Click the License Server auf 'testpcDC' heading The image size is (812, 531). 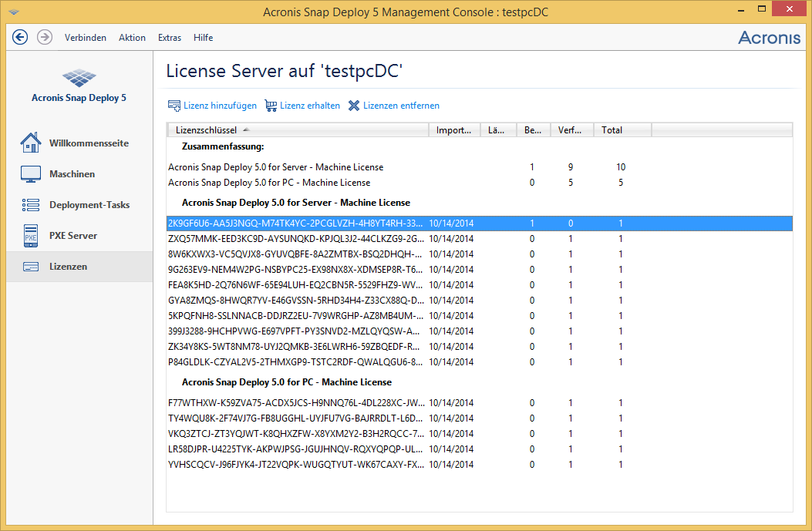285,71
